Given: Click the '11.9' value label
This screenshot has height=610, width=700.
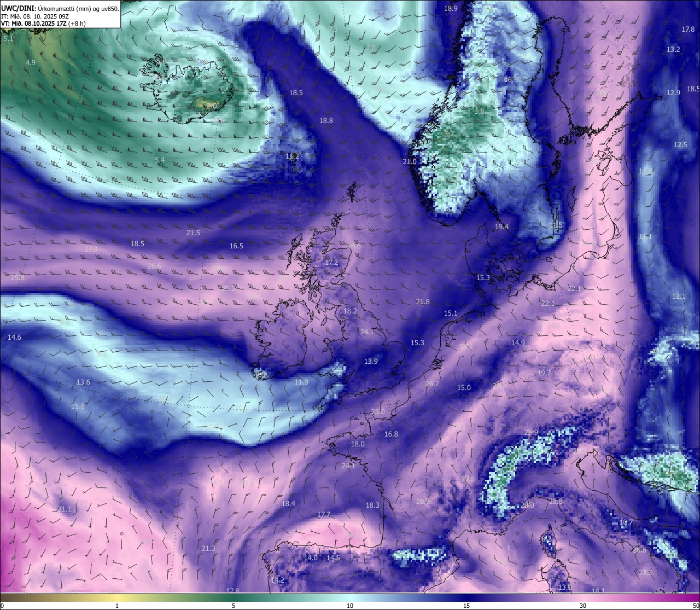Looking at the screenshot, I should [301, 382].
